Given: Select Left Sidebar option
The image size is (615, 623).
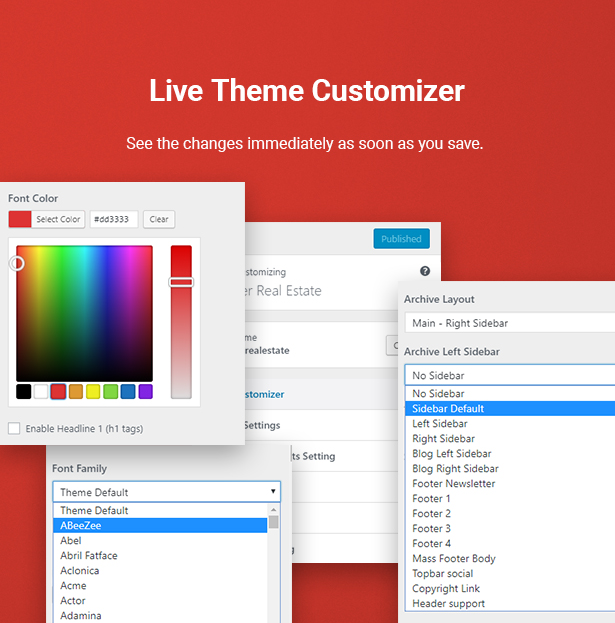Looking at the screenshot, I should point(510,424).
